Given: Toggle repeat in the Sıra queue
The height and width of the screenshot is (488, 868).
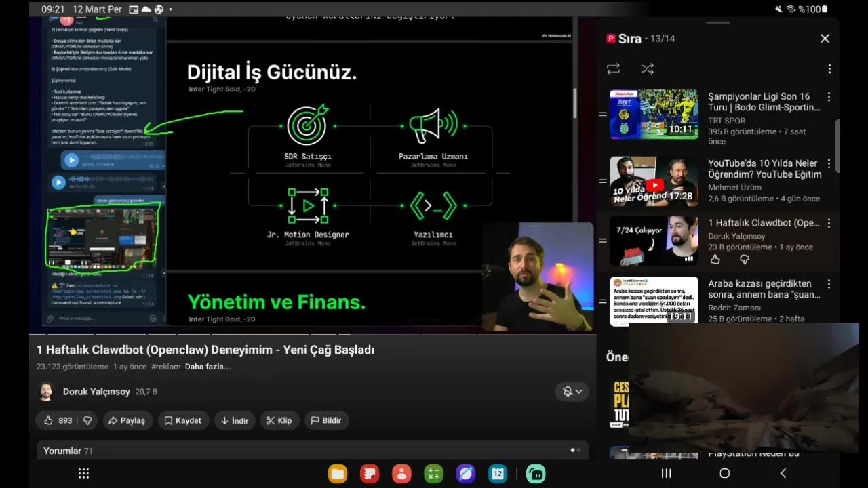Looking at the screenshot, I should coord(613,69).
